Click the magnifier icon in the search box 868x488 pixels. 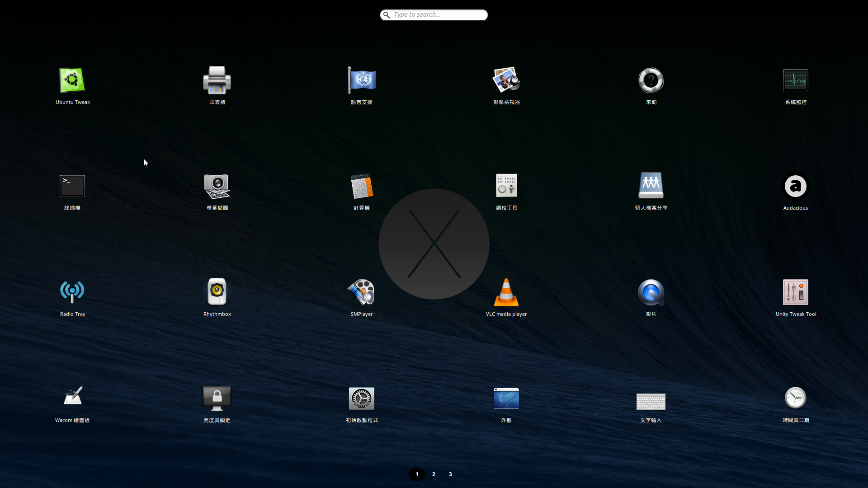click(x=387, y=15)
